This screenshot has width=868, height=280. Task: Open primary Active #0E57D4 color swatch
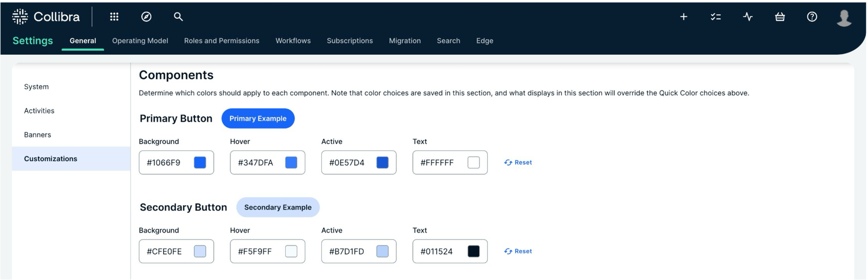tap(383, 163)
